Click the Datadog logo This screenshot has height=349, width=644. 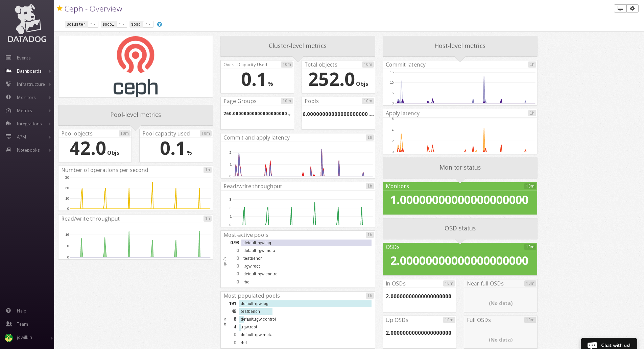tap(27, 23)
